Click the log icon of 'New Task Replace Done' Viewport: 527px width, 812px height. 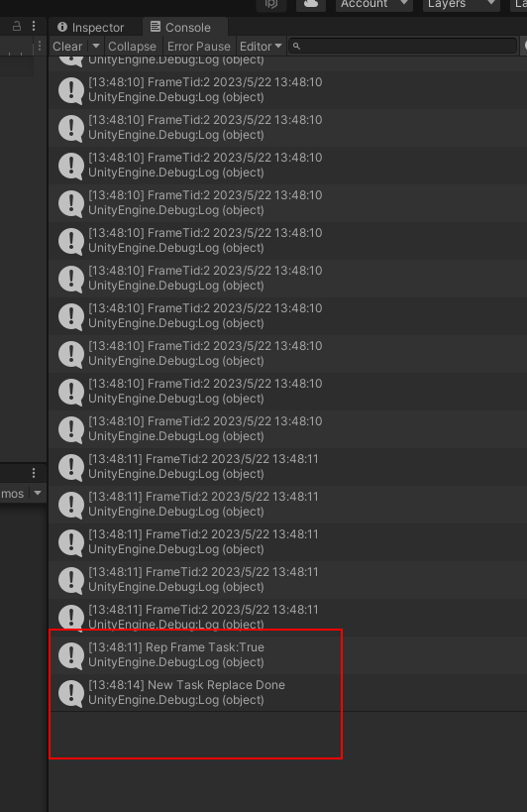pyautogui.click(x=71, y=693)
